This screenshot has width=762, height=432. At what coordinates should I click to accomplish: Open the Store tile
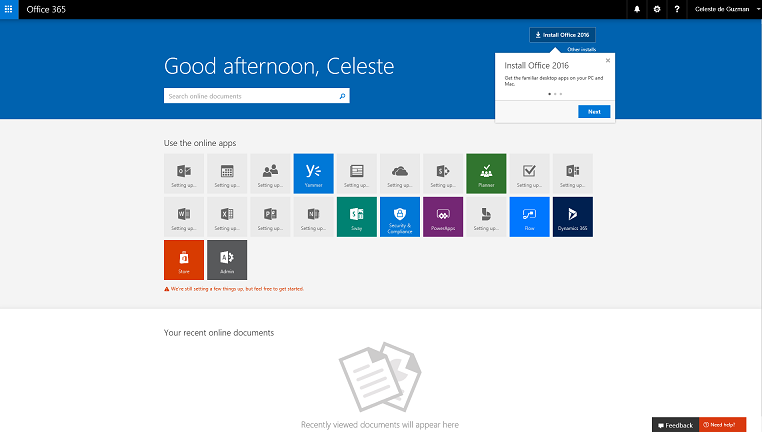184,260
